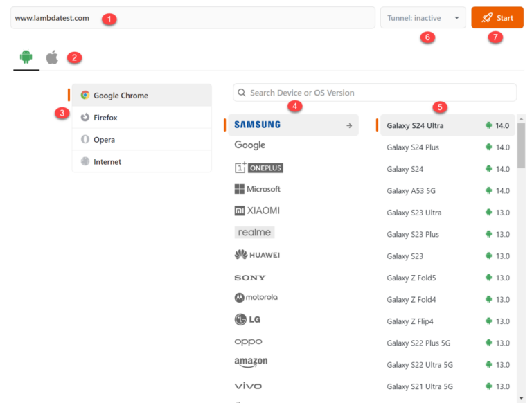The image size is (532, 403).
Task: Click the URL field with www.lambdatest.com
Action: click(x=190, y=18)
